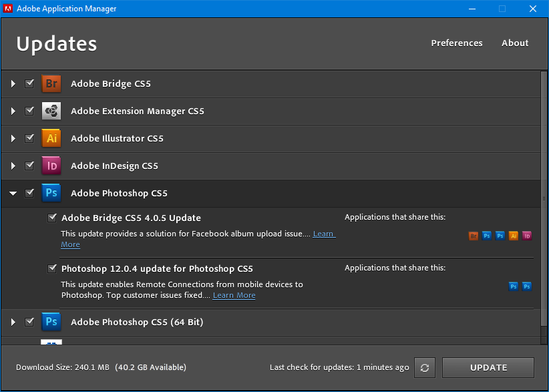Click the UPDATE button
Viewport: 549px width, 392px height.
[x=488, y=367]
